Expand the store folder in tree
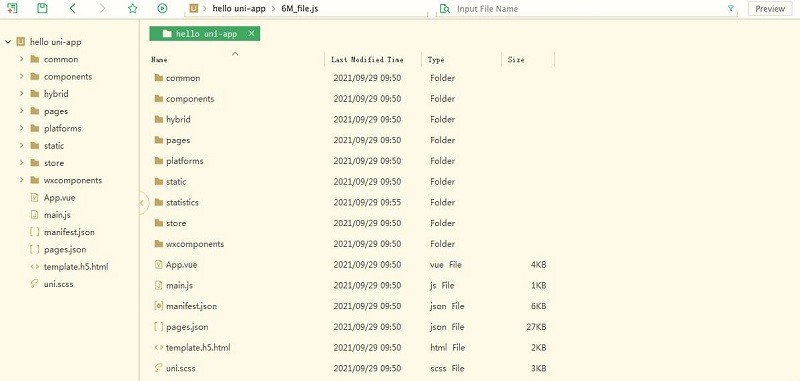800x381 pixels. coord(21,163)
